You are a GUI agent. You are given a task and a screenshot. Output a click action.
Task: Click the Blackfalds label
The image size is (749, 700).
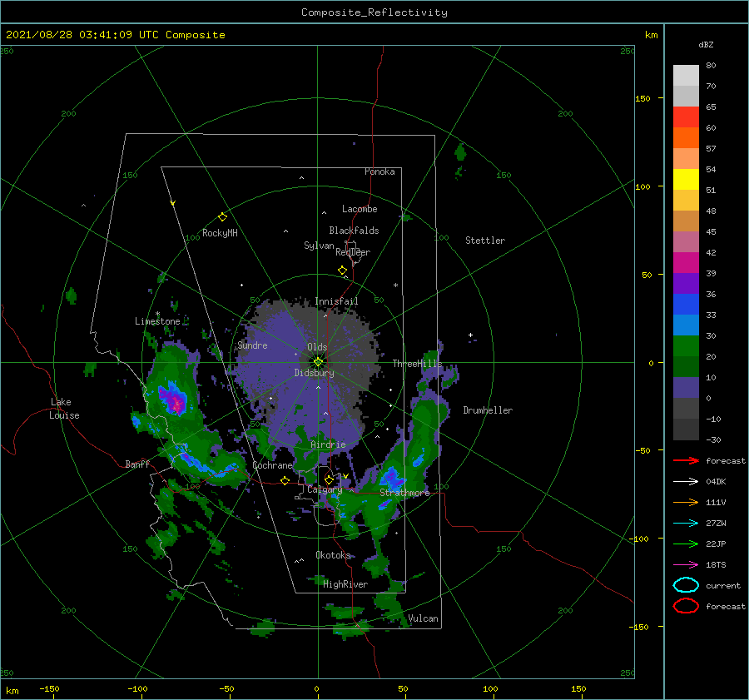(354, 231)
